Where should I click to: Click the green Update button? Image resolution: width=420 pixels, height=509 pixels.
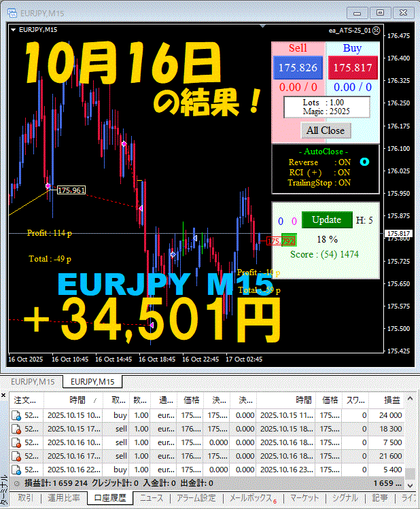pos(327,220)
